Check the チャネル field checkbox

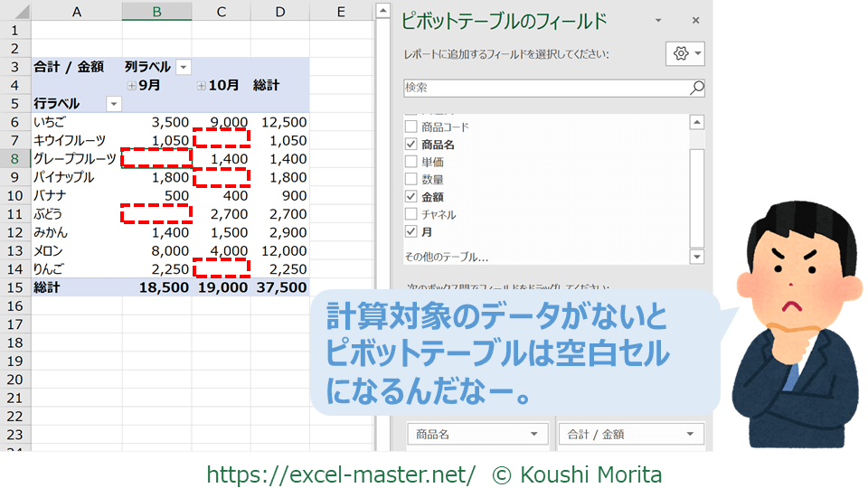[411, 214]
